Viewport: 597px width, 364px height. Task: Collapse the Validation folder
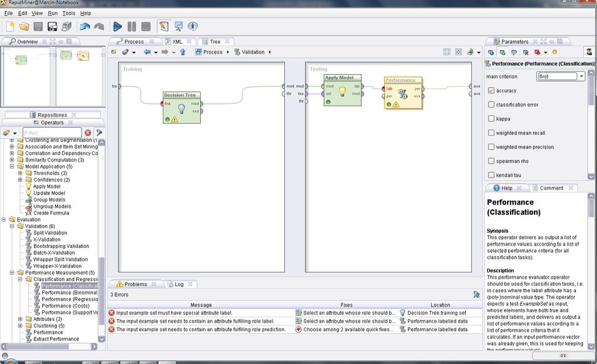pos(12,226)
